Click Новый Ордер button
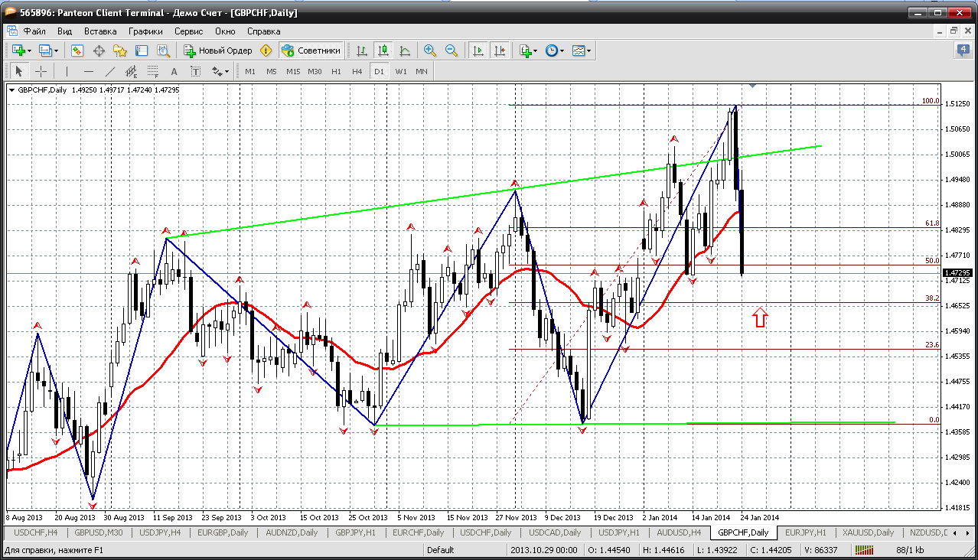Screen dimensions: 978x560 pos(217,50)
